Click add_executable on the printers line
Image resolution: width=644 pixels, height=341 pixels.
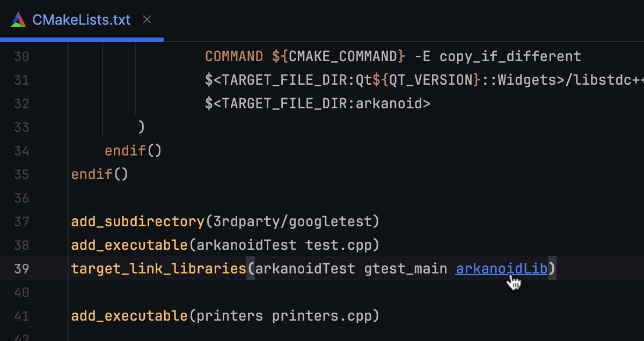[129, 316]
